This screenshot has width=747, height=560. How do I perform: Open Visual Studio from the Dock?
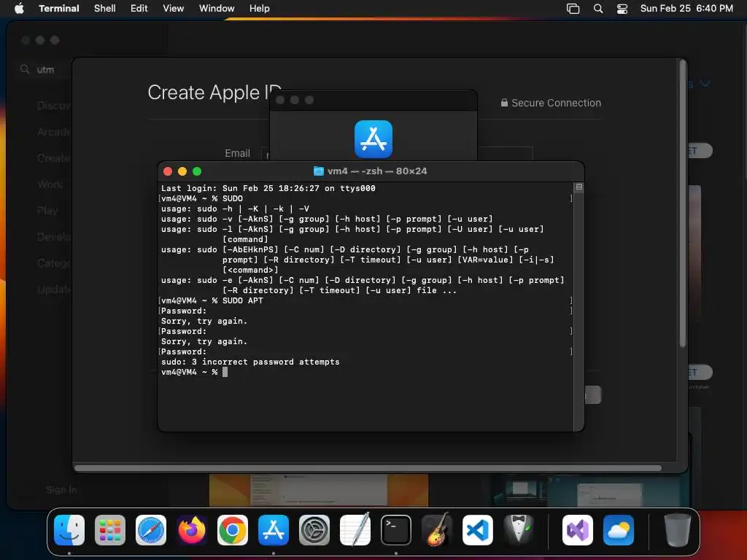click(578, 530)
